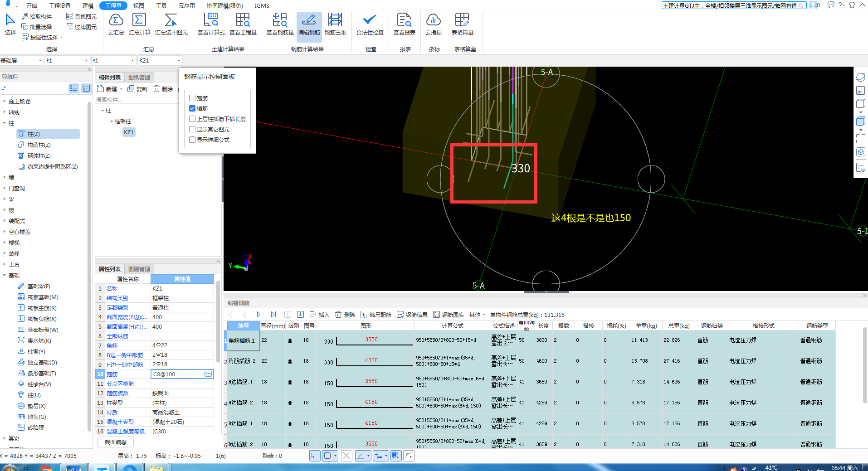Open 查看报表 reports

tap(404, 24)
